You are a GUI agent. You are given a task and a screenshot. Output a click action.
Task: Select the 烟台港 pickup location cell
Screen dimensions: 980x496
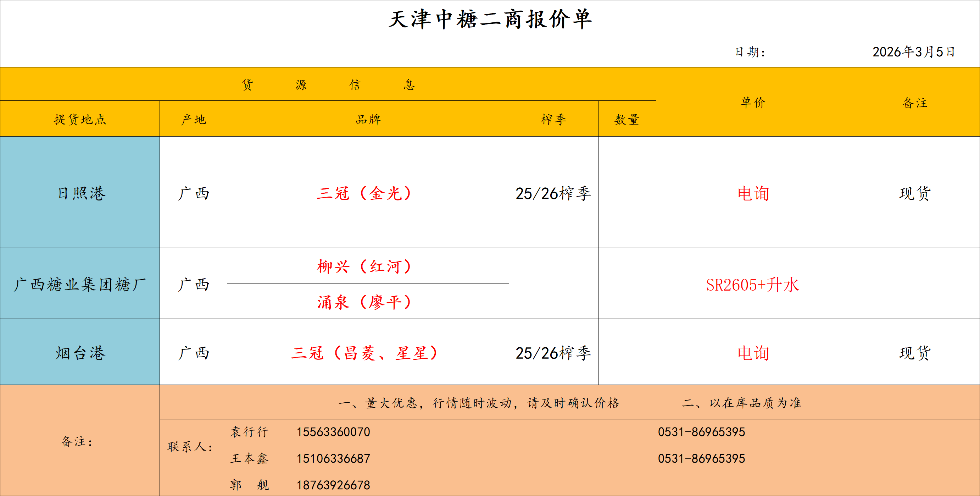(80, 353)
